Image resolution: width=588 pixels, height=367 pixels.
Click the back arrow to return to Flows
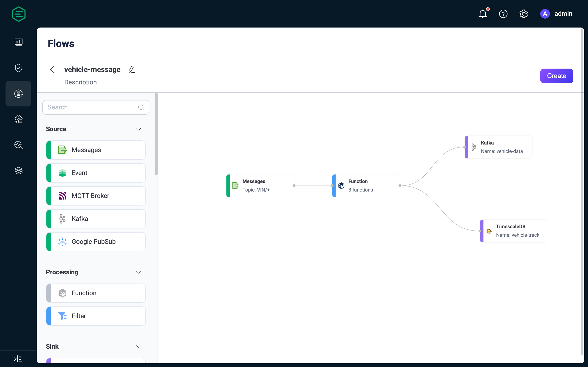point(52,69)
